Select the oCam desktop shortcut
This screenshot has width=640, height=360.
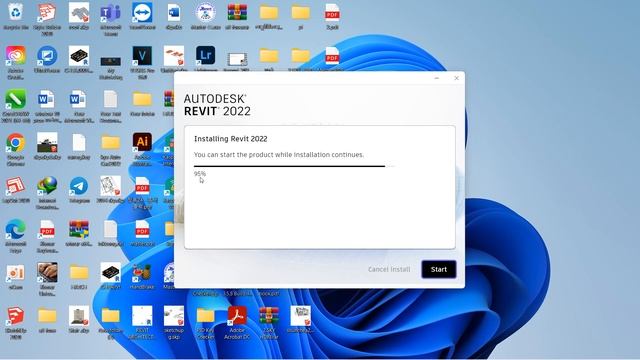(x=16, y=276)
